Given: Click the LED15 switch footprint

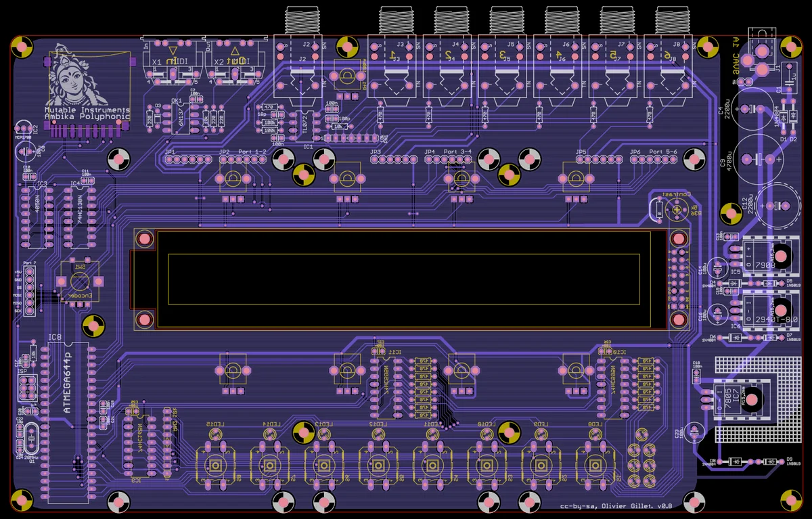Looking at the screenshot, I should [x=215, y=464].
